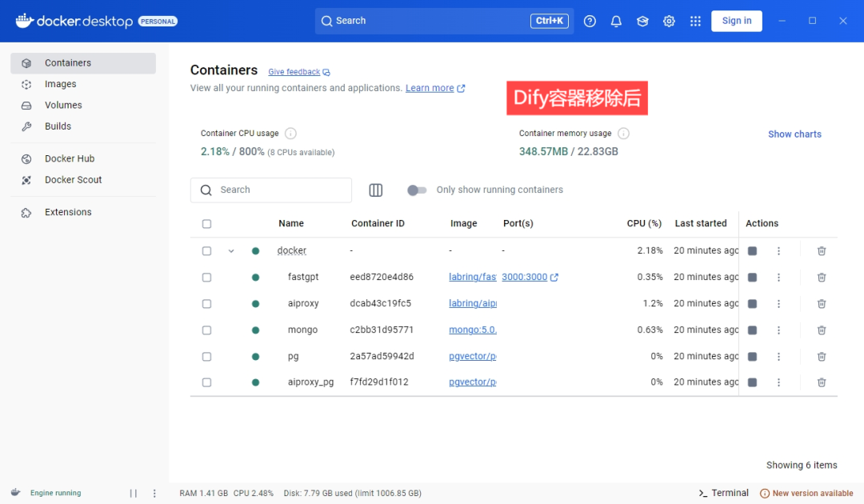Check the select-all containers checkbox

point(206,224)
